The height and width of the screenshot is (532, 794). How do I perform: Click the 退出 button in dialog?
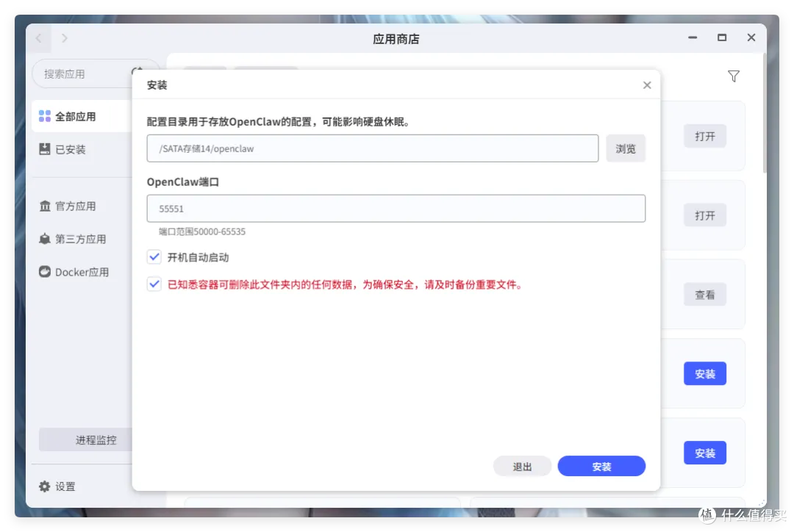(522, 466)
